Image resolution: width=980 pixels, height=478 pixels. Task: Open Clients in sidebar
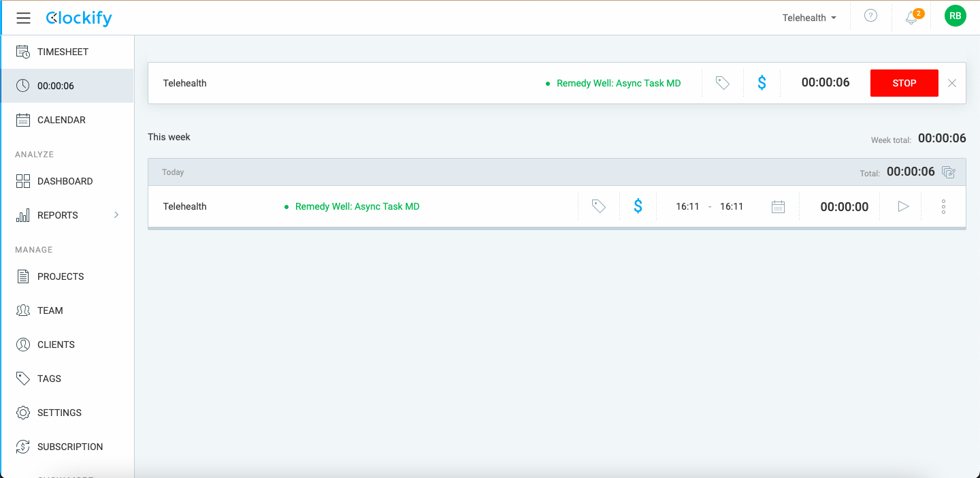click(x=67, y=345)
